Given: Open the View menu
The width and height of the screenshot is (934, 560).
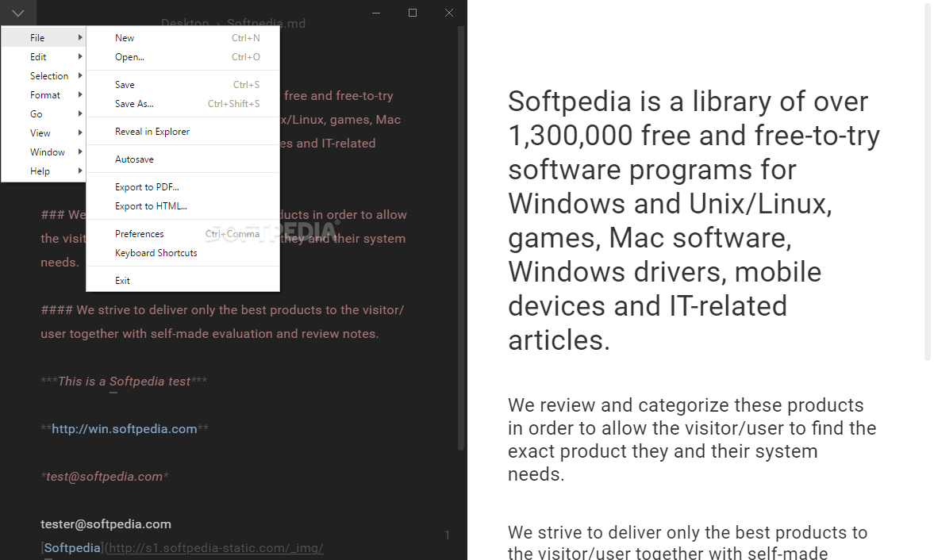Looking at the screenshot, I should tap(44, 132).
